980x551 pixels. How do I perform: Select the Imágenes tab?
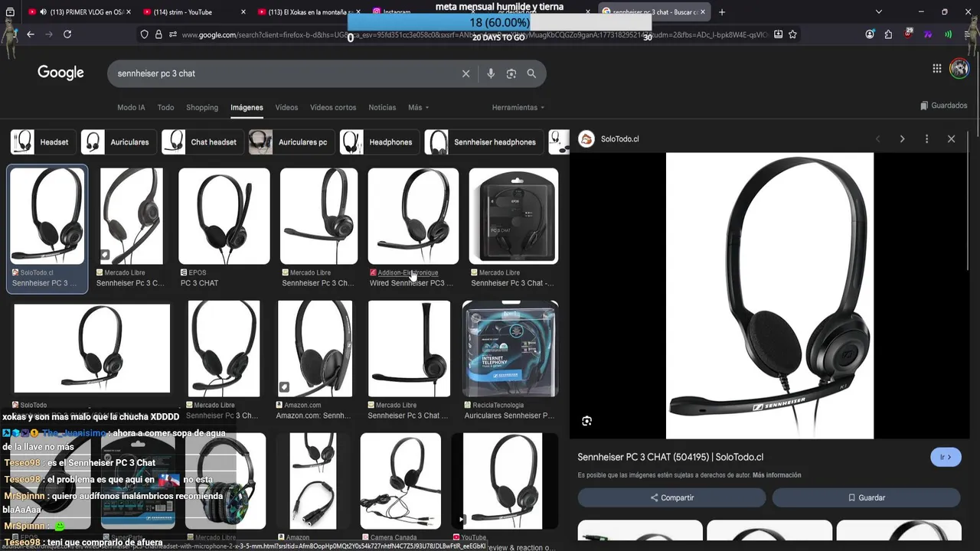247,108
